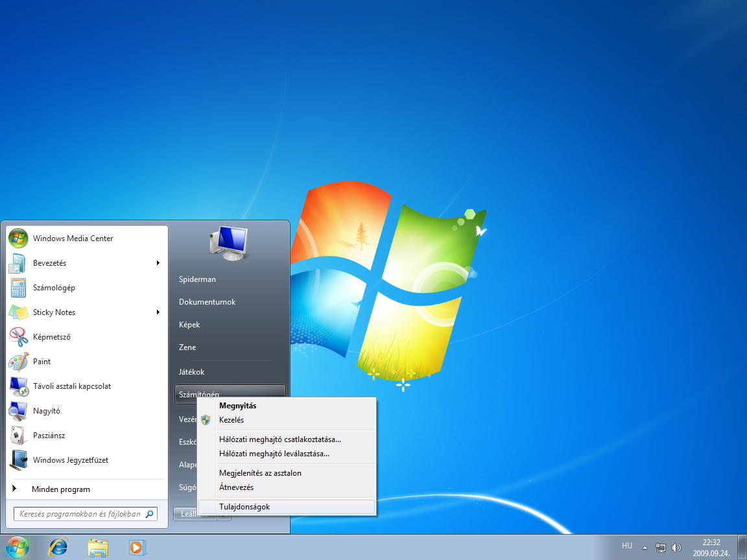The height and width of the screenshot is (560, 747).
Task: Select Hálózati meghajtó csatlakoztatása option
Action: [280, 439]
